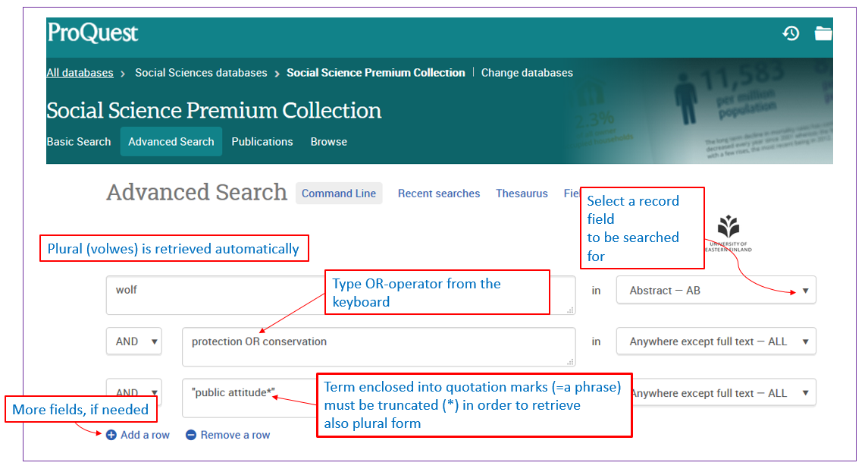Click Add a row link

coord(145,435)
